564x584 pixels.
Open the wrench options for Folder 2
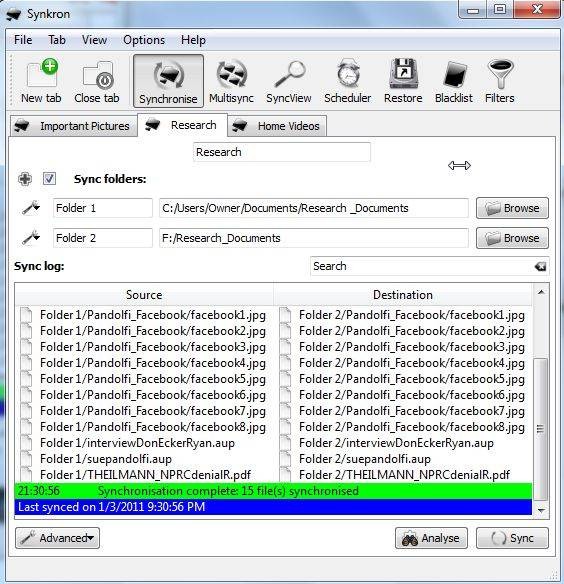point(31,238)
